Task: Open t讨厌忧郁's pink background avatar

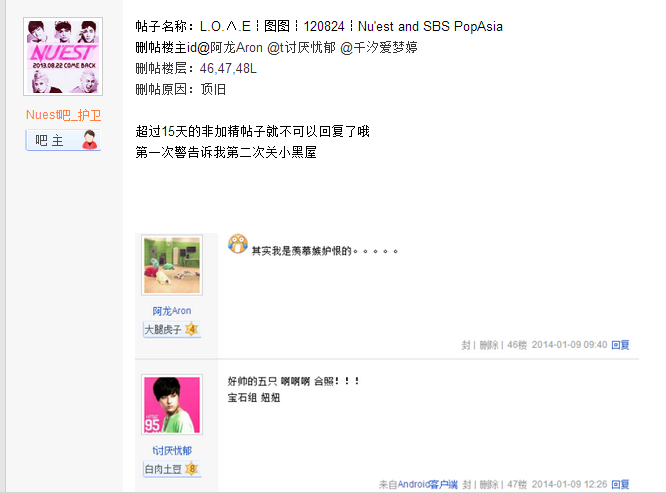Action: pos(172,405)
